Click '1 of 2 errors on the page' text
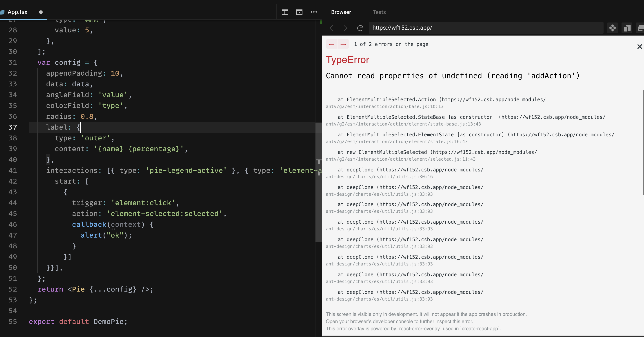 click(x=391, y=44)
